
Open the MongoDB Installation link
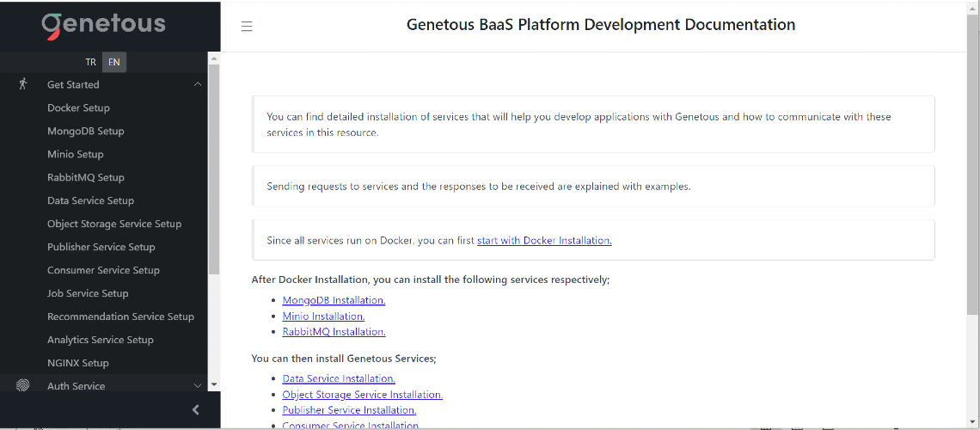point(334,300)
